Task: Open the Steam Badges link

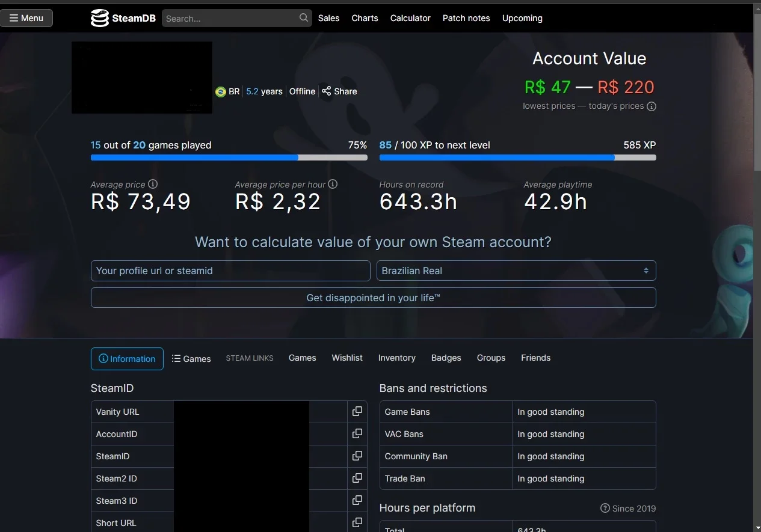Action: pos(446,358)
